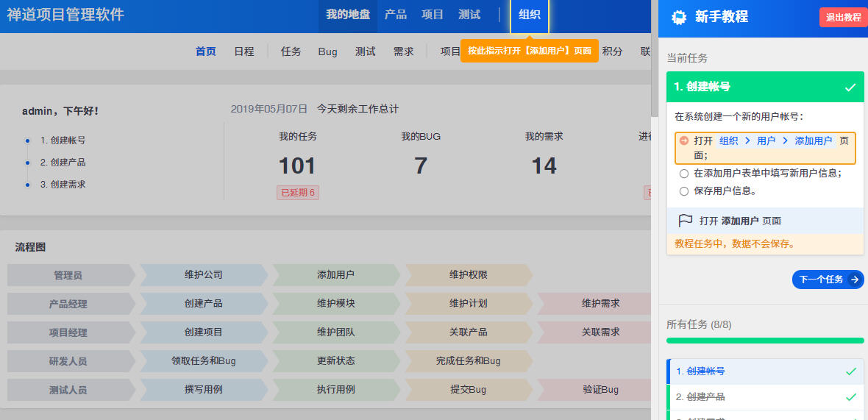Screen dimensions: 868x420
Task: Open the 组织 top navigation menu
Action: pos(529,15)
